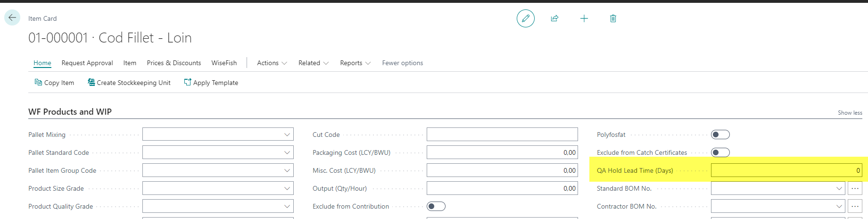Click the trash delete icon
Viewport: 868px width, 219px height.
point(613,18)
